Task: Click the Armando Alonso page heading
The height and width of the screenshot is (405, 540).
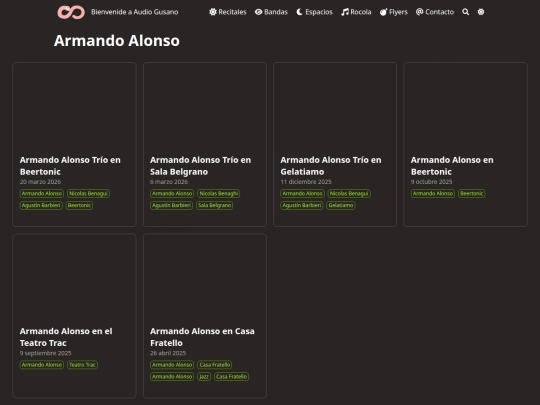Action: coord(117,41)
